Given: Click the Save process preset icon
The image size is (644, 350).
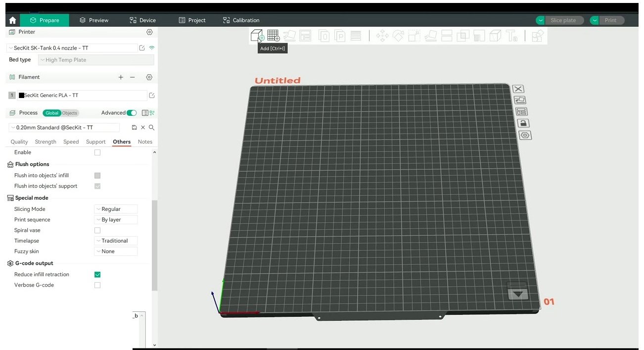Looking at the screenshot, I should [x=134, y=127].
